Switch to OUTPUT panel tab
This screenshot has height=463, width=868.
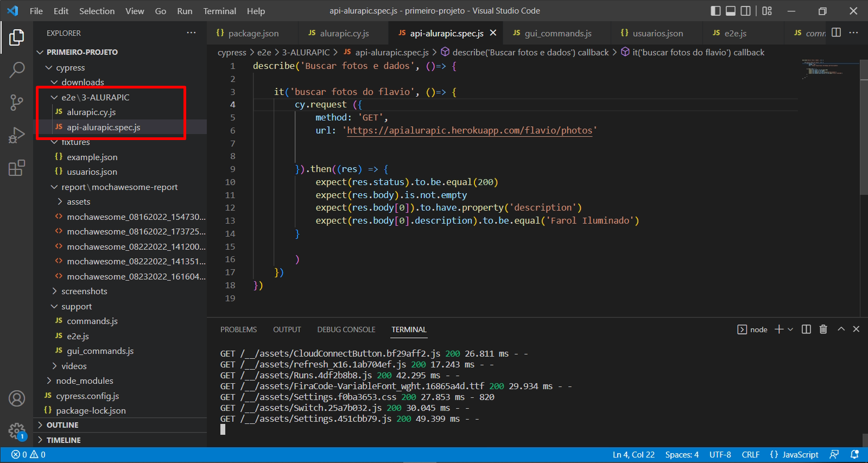pyautogui.click(x=287, y=329)
